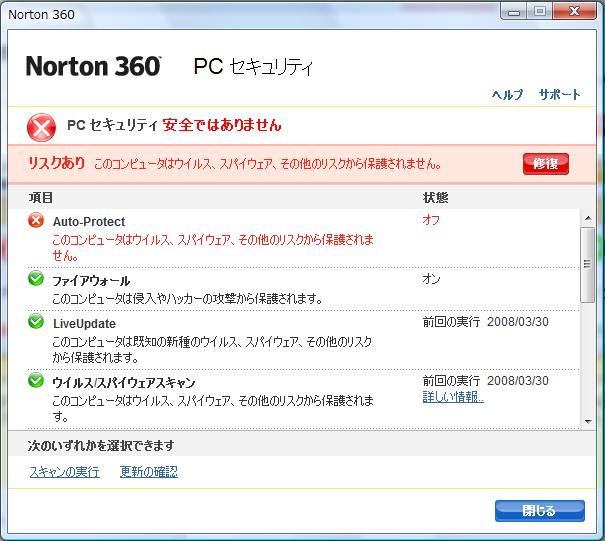Close the Norton 360 window with X
This screenshot has height=541, width=605.
tap(574, 11)
